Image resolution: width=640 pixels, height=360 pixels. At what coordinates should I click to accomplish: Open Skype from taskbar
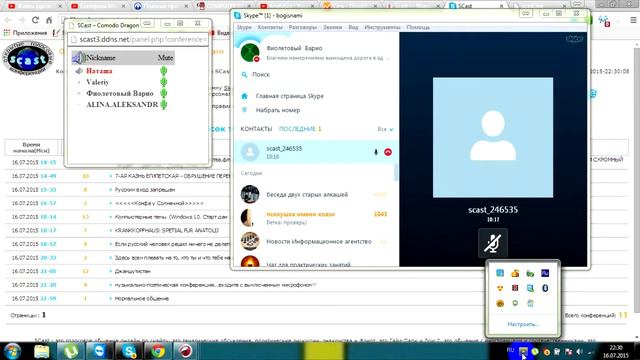pos(129,351)
